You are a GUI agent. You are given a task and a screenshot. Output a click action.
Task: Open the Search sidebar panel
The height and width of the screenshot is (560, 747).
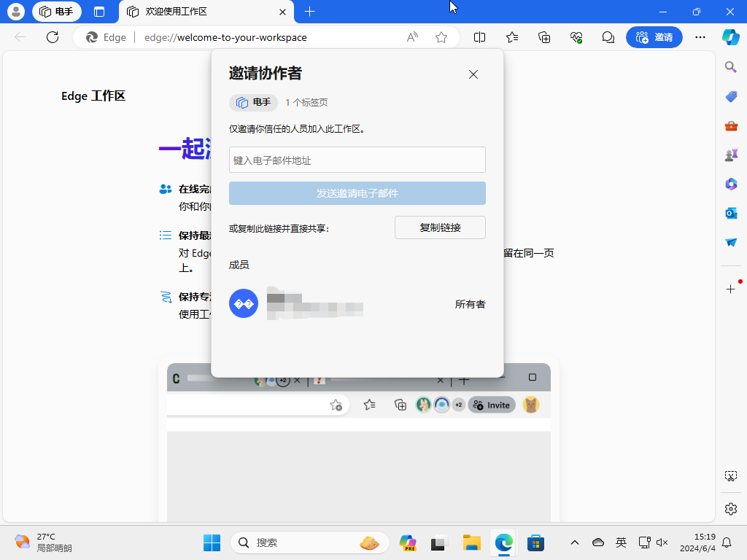731,66
